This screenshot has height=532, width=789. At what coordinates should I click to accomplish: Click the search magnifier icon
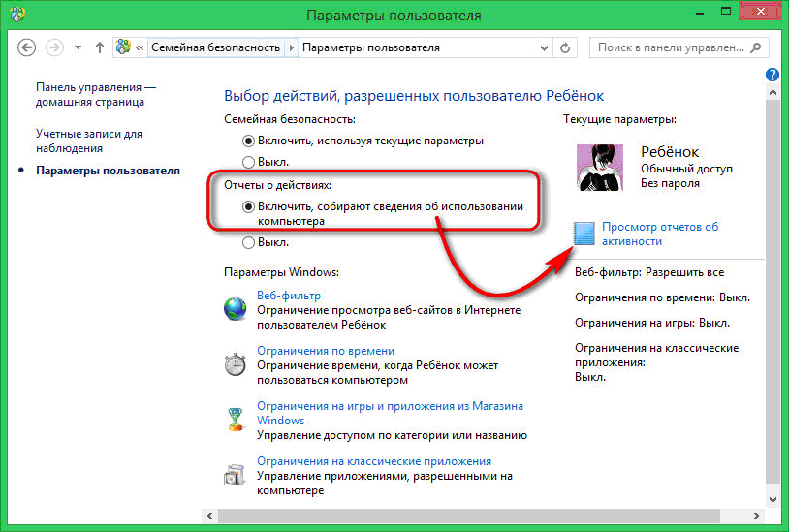click(756, 47)
